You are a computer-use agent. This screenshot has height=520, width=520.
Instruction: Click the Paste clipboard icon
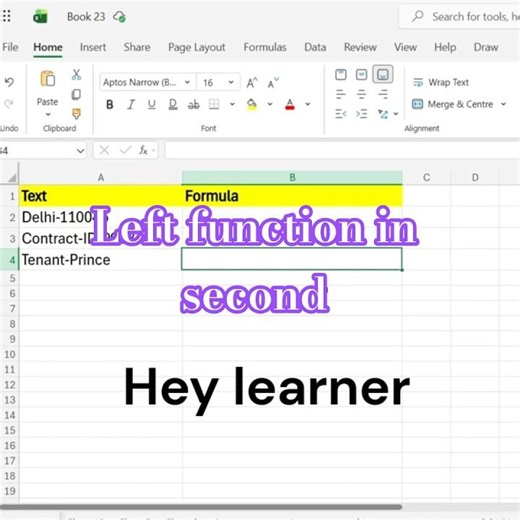(x=48, y=79)
